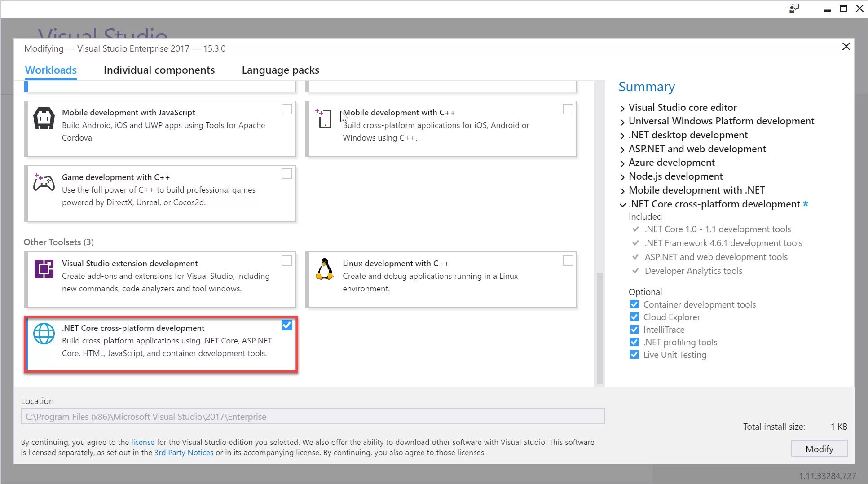Expand Universal Windows Platform development summary
Image resolution: width=868 pixels, height=484 pixels.
point(622,122)
